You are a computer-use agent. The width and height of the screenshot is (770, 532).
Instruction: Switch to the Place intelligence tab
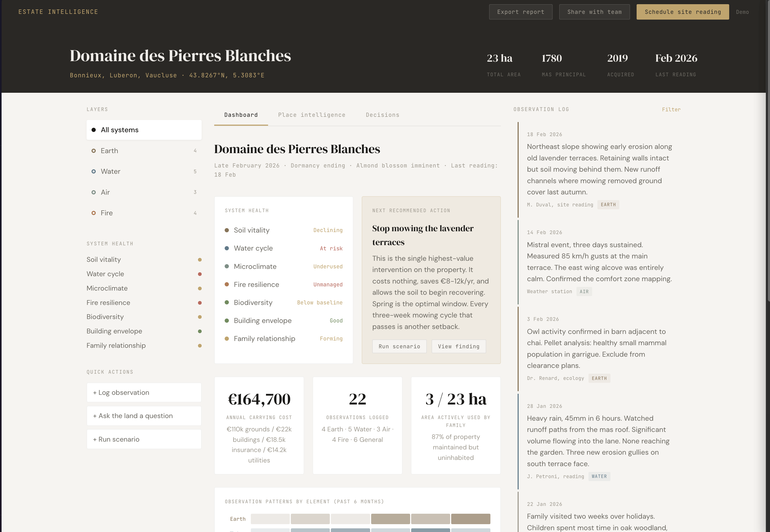312,115
